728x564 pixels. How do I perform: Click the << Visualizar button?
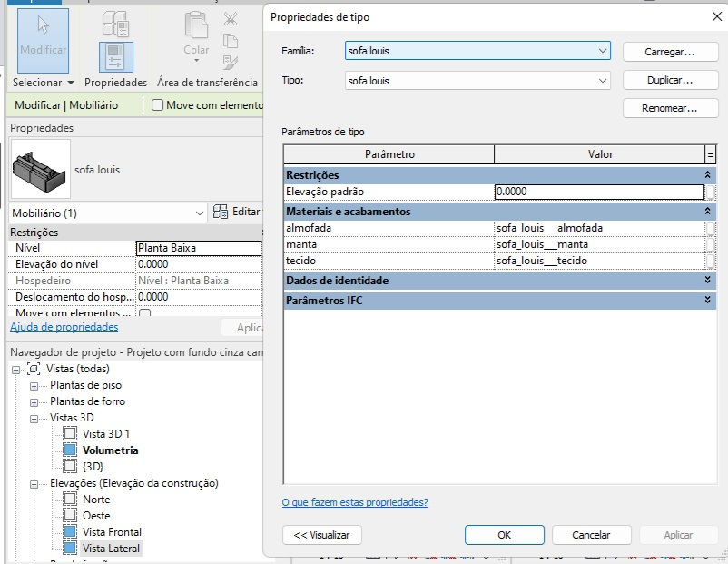(x=321, y=535)
